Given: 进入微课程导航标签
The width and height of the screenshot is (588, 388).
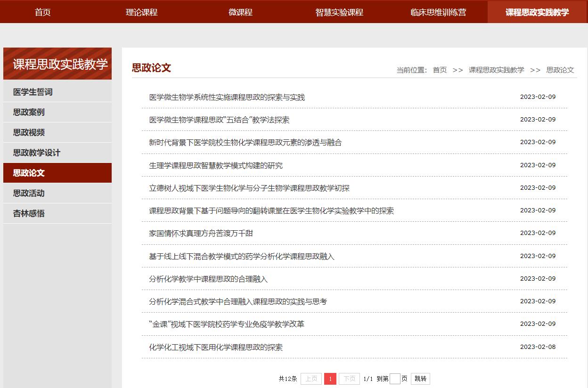Looking at the screenshot, I should coord(240,12).
